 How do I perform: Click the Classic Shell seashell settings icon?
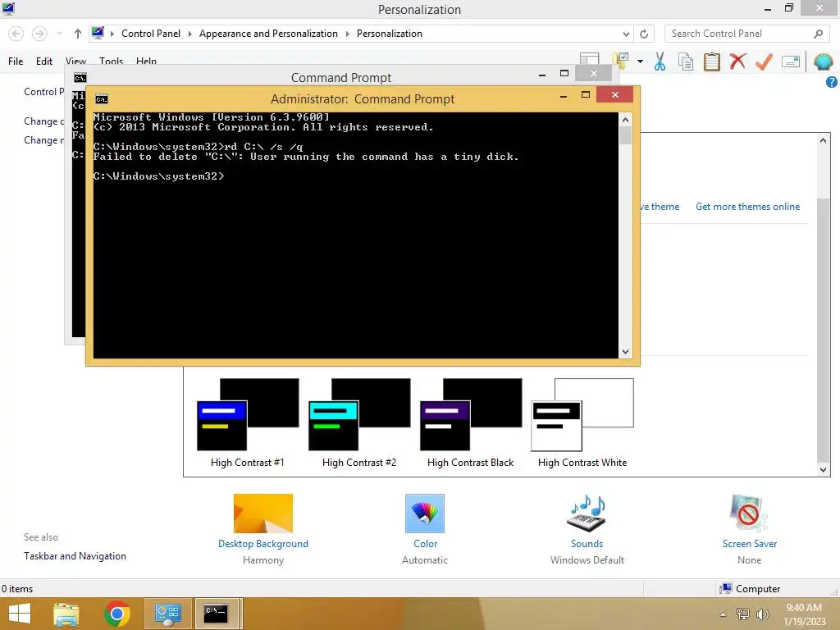(823, 62)
